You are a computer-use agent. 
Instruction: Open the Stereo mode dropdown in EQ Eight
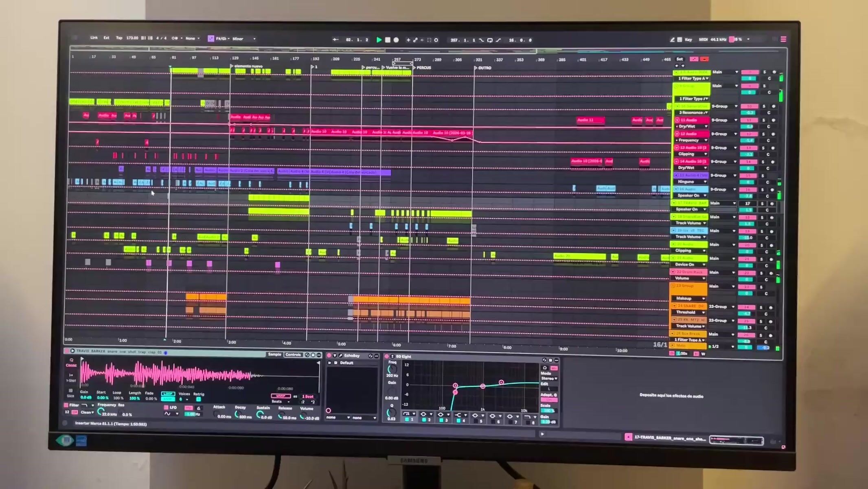coord(549,379)
